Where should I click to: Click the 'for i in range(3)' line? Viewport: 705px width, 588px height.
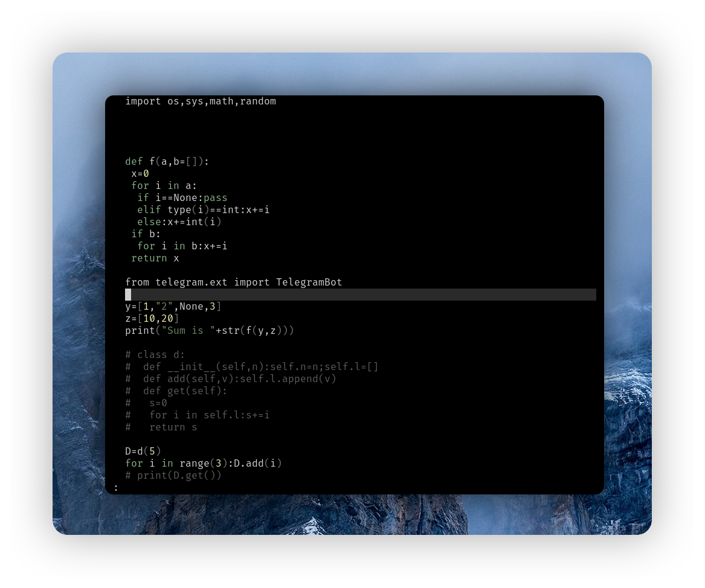203,464
